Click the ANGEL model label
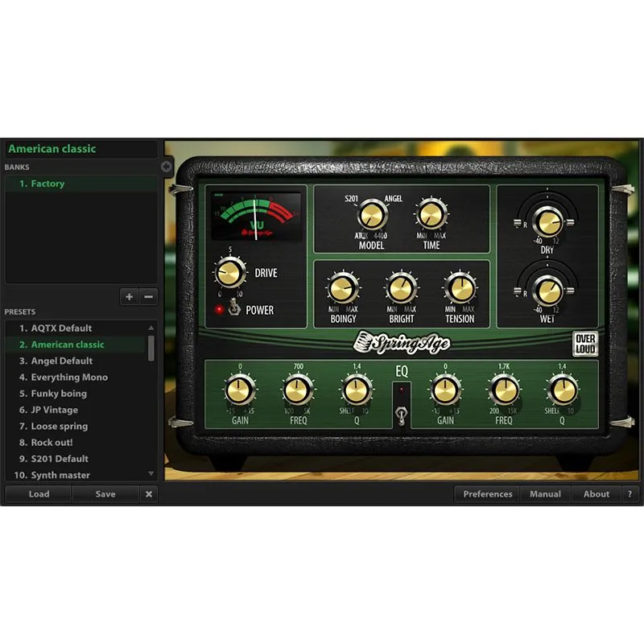Image resolution: width=644 pixels, height=644 pixels. [393, 199]
